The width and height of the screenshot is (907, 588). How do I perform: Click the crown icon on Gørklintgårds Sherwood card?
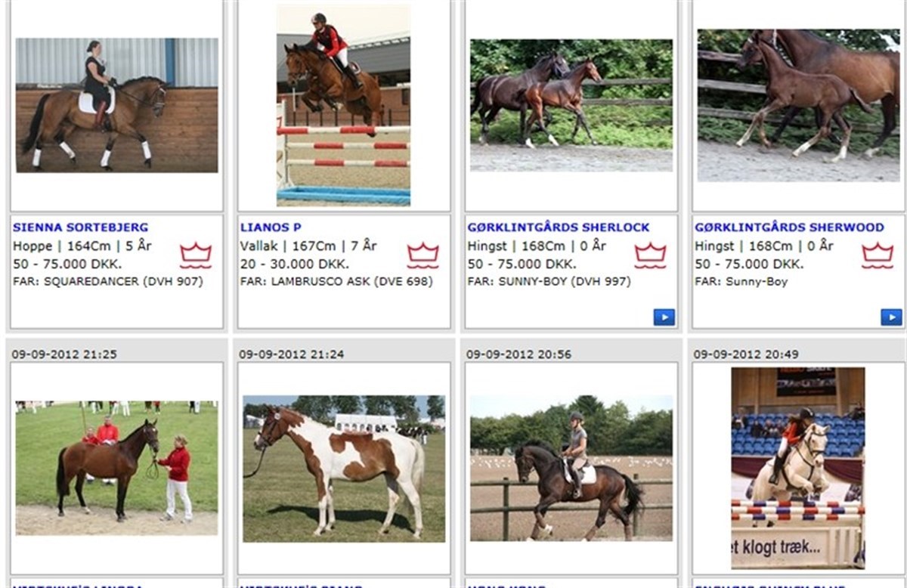(878, 255)
